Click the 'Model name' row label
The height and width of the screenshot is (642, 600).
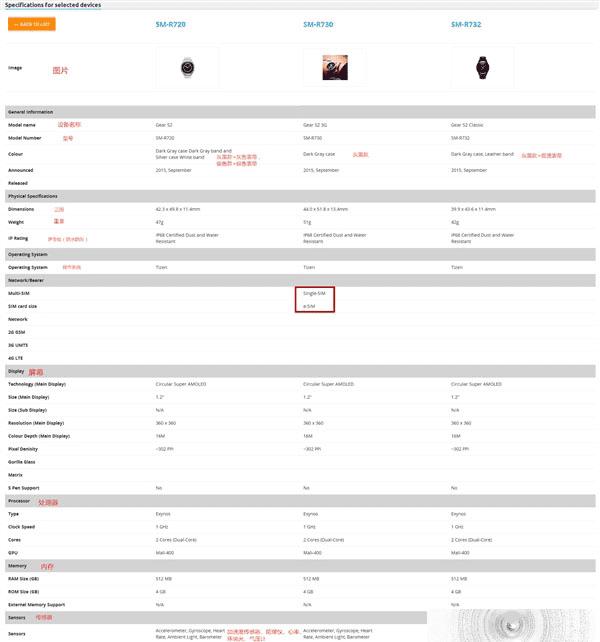click(22, 125)
